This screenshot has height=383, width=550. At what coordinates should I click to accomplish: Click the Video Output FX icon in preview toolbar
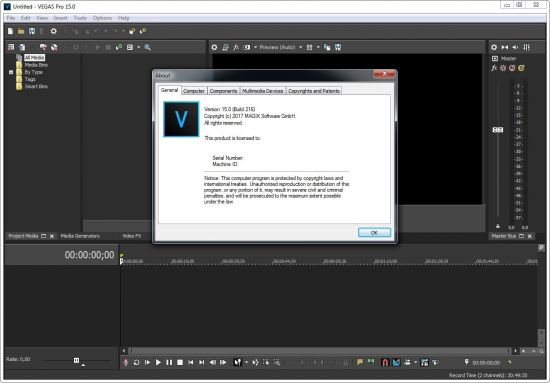tap(236, 47)
